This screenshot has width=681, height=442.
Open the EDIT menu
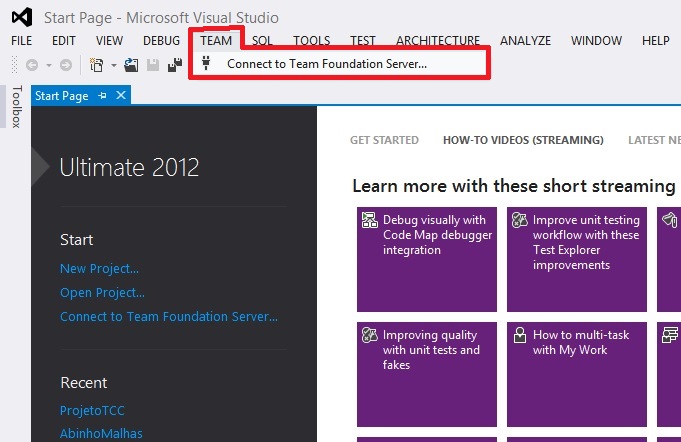[x=64, y=41]
